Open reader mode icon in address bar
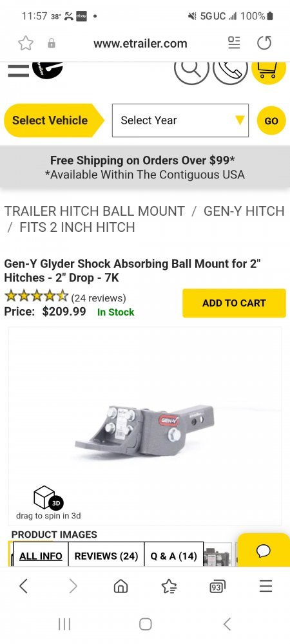The height and width of the screenshot is (644, 290). (x=234, y=43)
